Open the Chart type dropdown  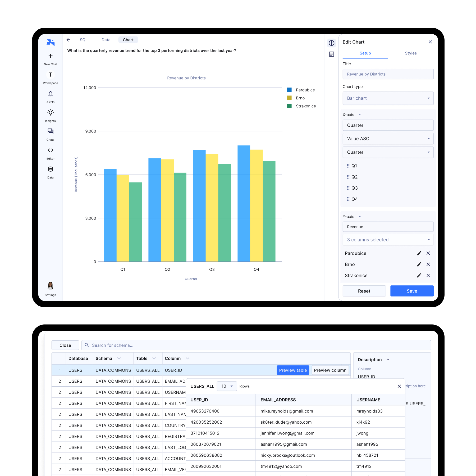(x=388, y=98)
